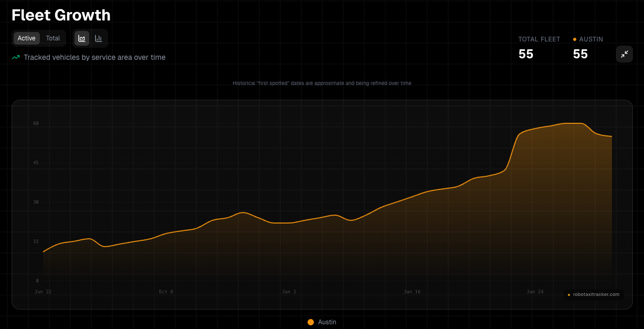Click the Jun 22 x-axis label
644x329 pixels.
click(43, 292)
